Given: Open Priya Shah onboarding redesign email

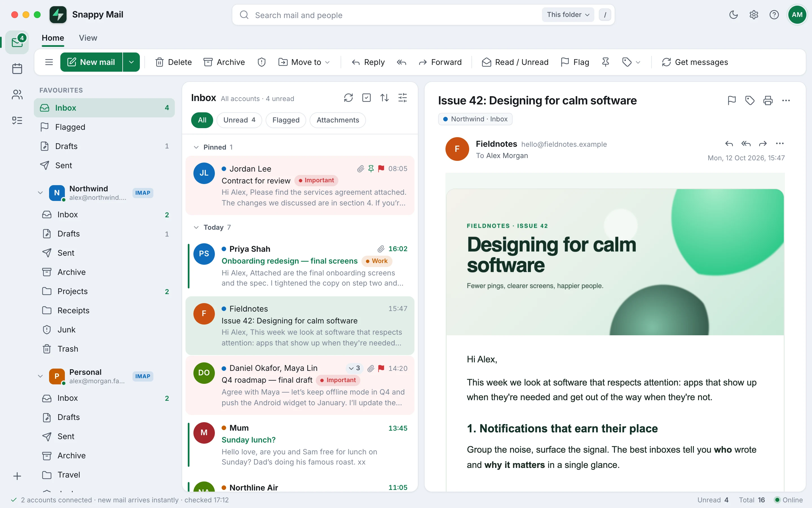Looking at the screenshot, I should [300, 266].
